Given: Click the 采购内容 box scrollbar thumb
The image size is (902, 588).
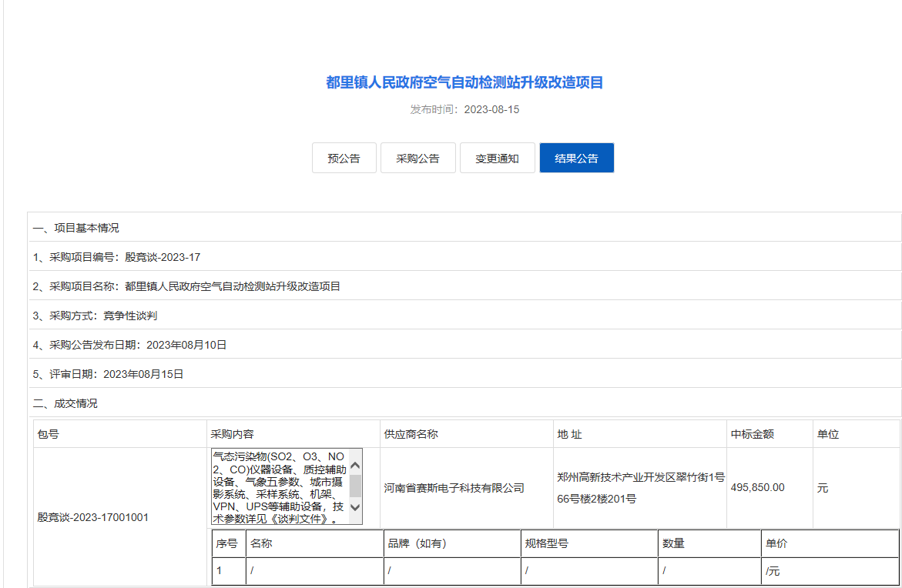Looking at the screenshot, I should [x=356, y=486].
